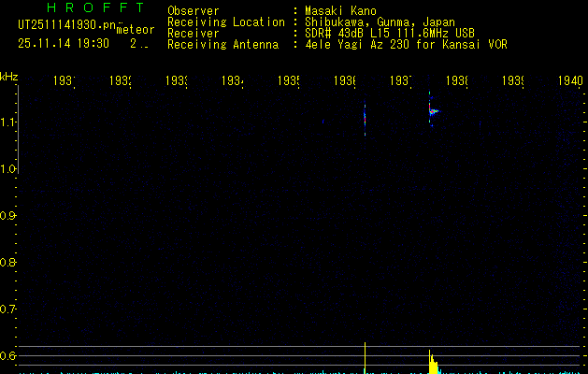588x374 pixels.
Task: Click the 'Receiver' field label
Action: (x=194, y=34)
